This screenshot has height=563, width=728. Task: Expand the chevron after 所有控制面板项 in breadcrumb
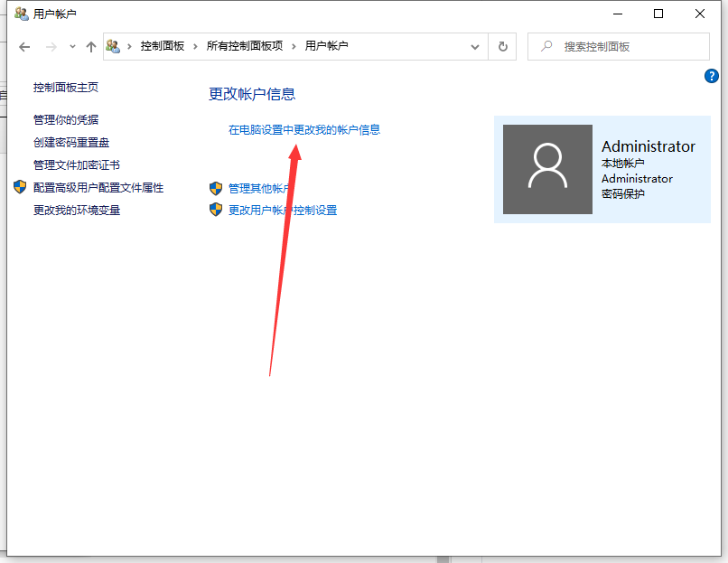294,46
